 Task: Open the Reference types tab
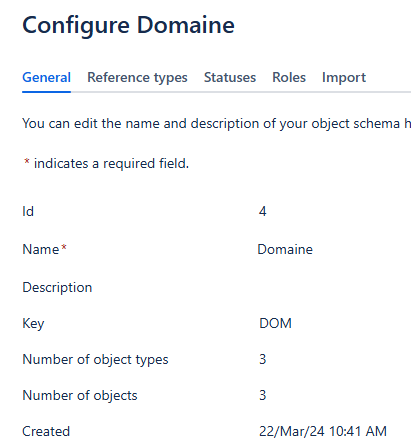(137, 78)
